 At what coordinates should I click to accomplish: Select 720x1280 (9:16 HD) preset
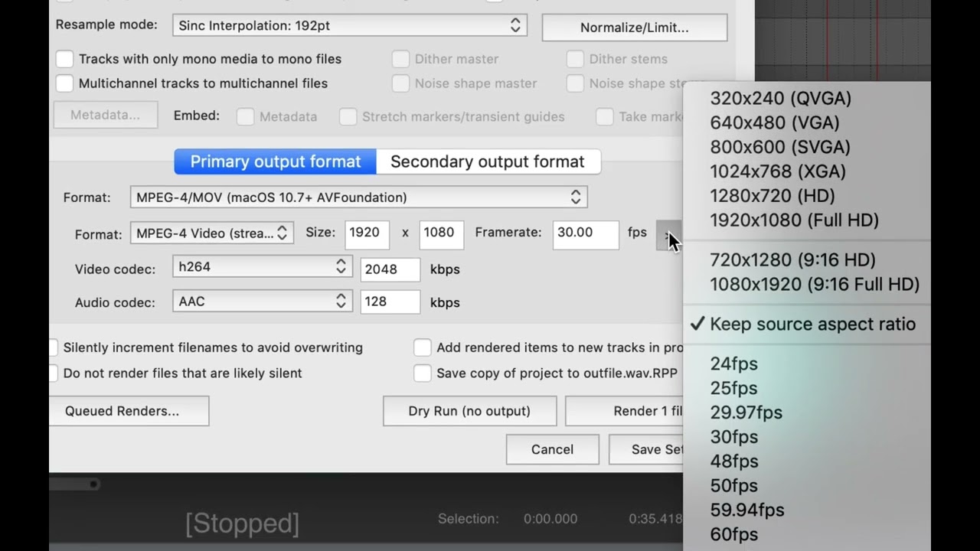click(807, 260)
